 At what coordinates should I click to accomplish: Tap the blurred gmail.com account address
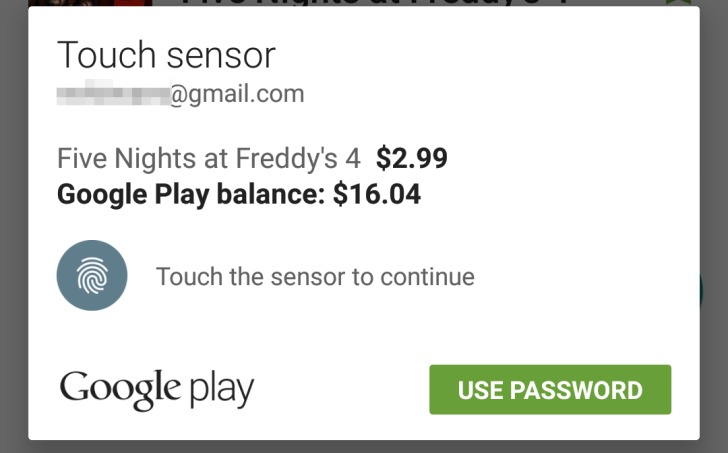(x=181, y=93)
